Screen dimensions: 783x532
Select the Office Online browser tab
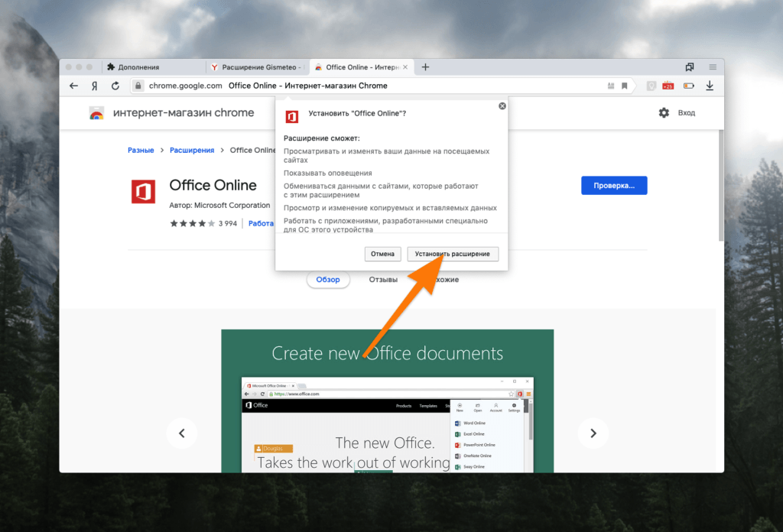click(362, 66)
